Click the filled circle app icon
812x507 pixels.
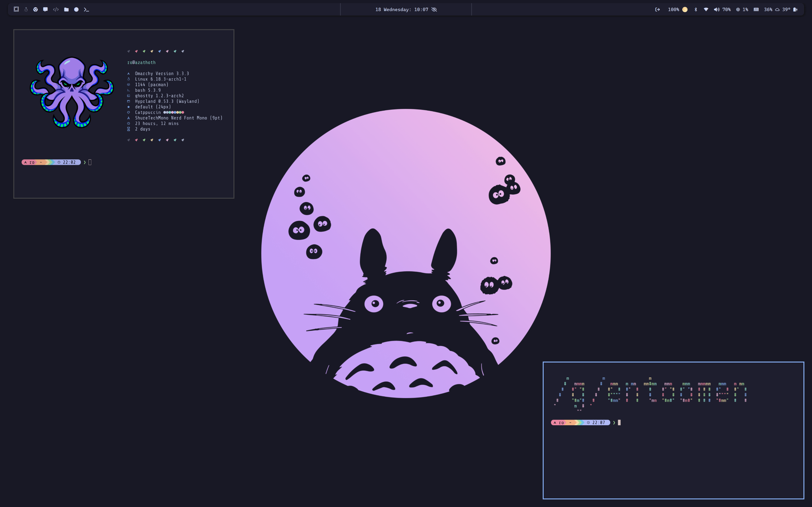76,10
